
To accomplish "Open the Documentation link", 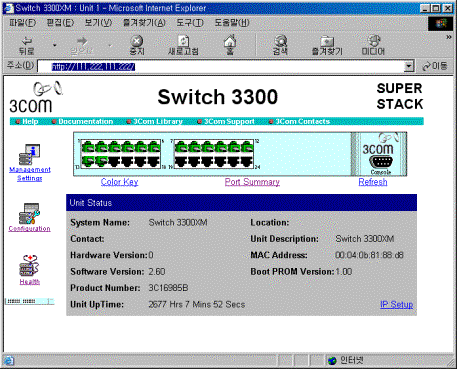I will coord(86,121).
